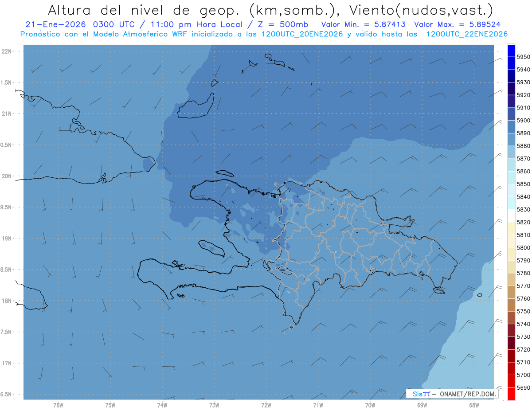The width and height of the screenshot is (532, 411).
Task: Click the medium blue swatch between 5890 and 5900
Action: (x=511, y=127)
